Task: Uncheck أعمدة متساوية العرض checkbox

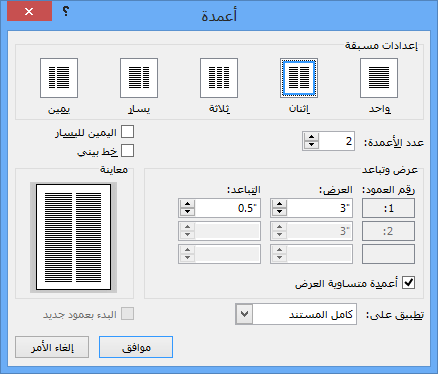Action: point(408,283)
